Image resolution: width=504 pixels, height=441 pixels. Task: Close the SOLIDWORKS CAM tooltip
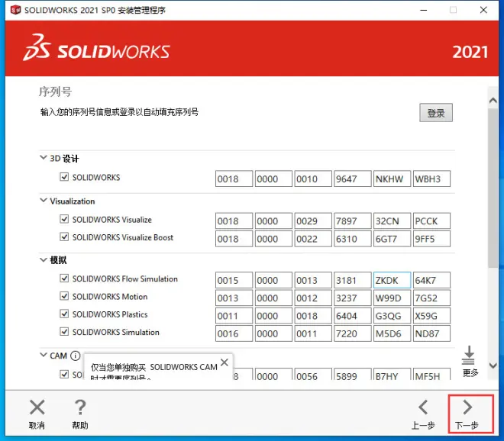tap(225, 362)
